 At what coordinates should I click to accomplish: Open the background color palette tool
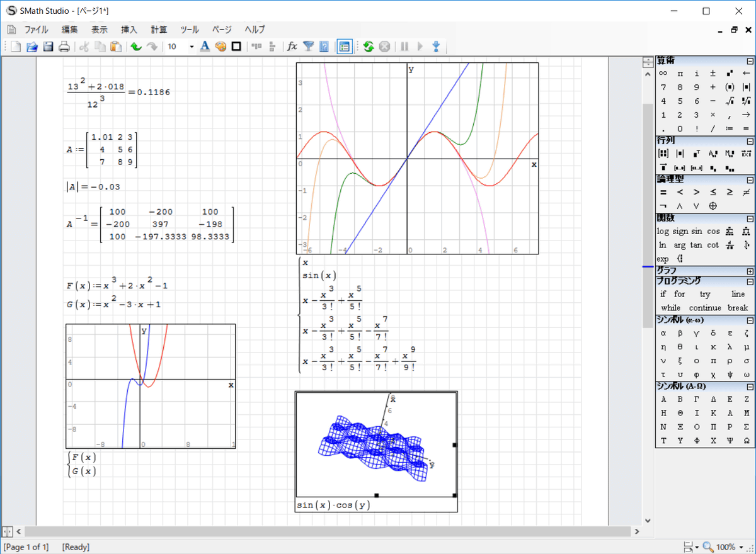tap(220, 46)
